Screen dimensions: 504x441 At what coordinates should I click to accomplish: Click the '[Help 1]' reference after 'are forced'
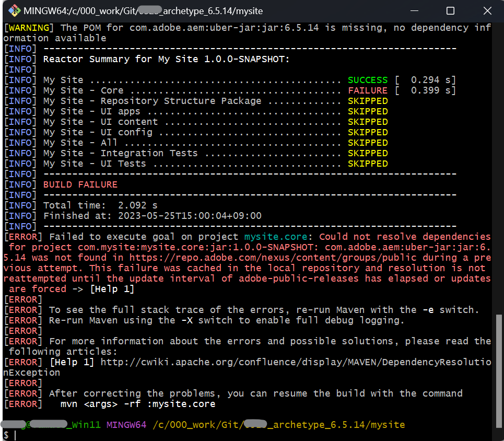pos(112,289)
